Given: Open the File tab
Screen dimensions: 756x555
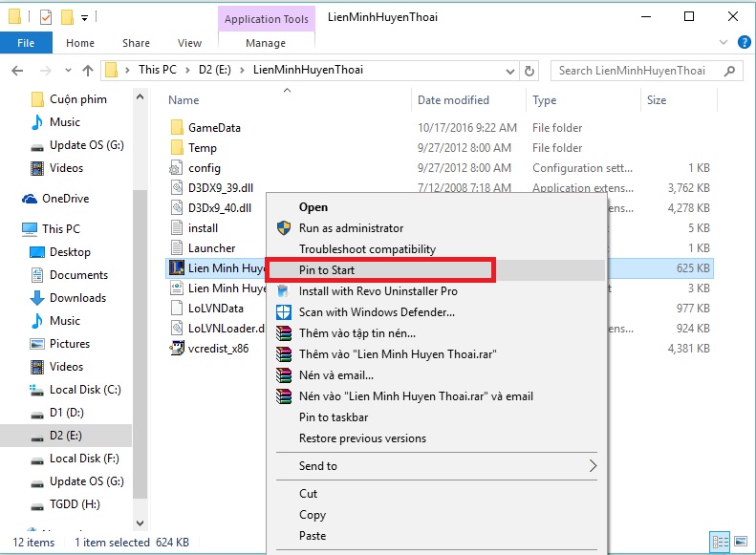Looking at the screenshot, I should pyautogui.click(x=26, y=43).
